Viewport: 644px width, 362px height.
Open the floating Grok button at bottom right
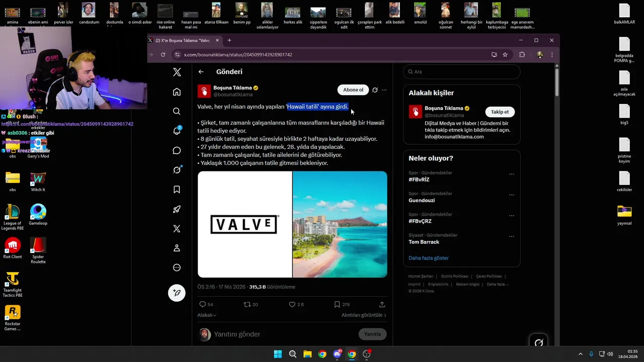click(539, 343)
